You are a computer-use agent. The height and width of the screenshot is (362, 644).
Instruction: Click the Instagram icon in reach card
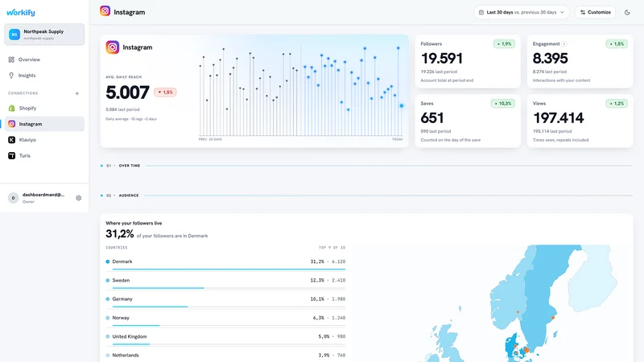(112, 47)
